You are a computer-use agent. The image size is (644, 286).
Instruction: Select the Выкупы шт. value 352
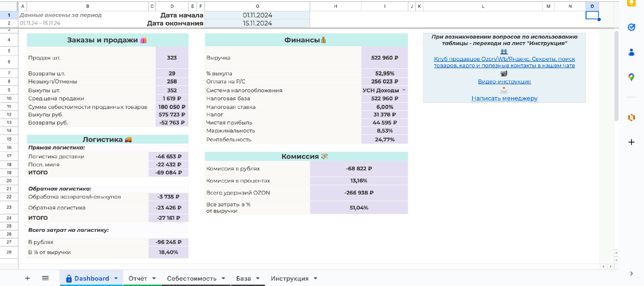click(x=172, y=90)
